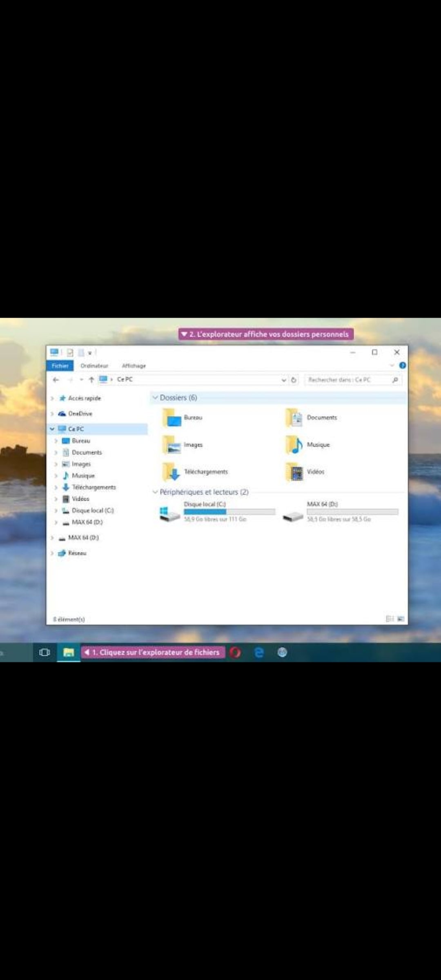Select the Documents folder icon

[294, 418]
